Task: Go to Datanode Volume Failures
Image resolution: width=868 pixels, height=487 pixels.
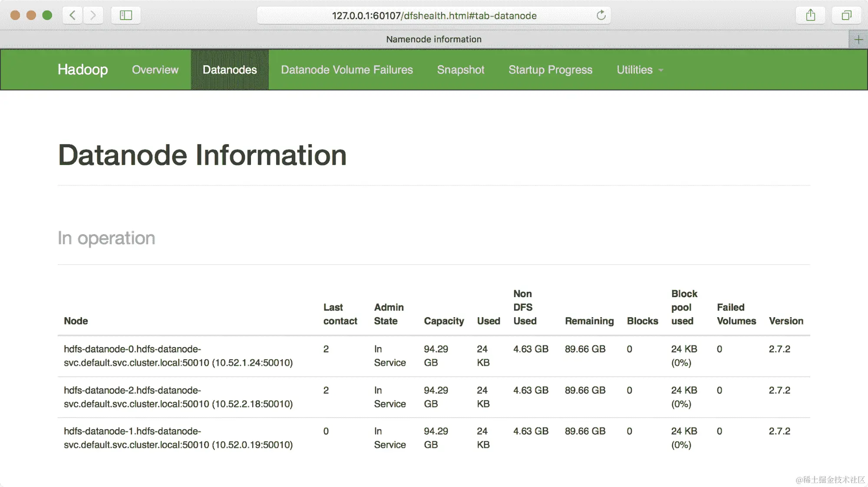Action: [x=347, y=70]
